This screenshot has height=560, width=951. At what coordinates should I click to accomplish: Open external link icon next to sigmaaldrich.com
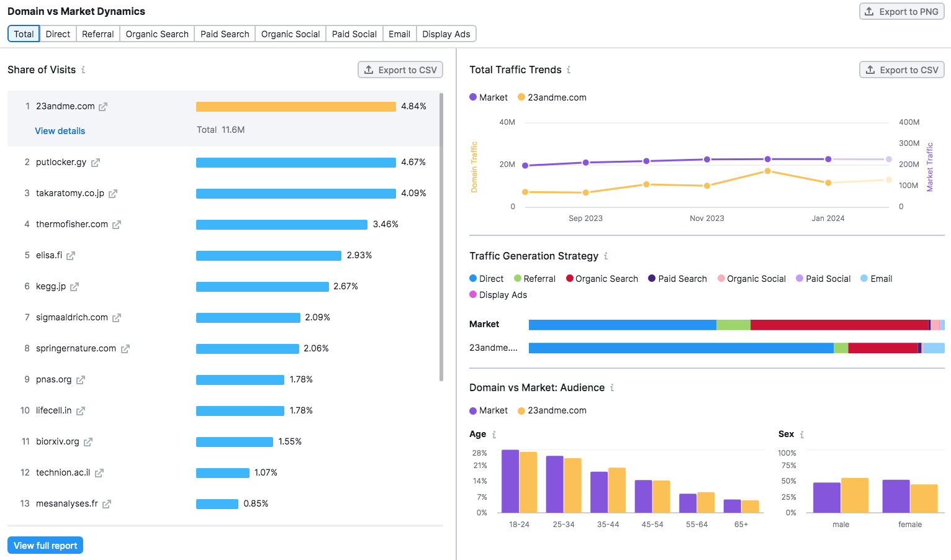coord(117,318)
